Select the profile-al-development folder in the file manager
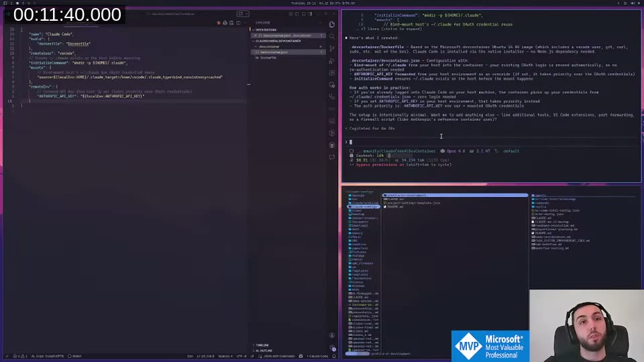This screenshot has height=362, width=644. coord(455,195)
